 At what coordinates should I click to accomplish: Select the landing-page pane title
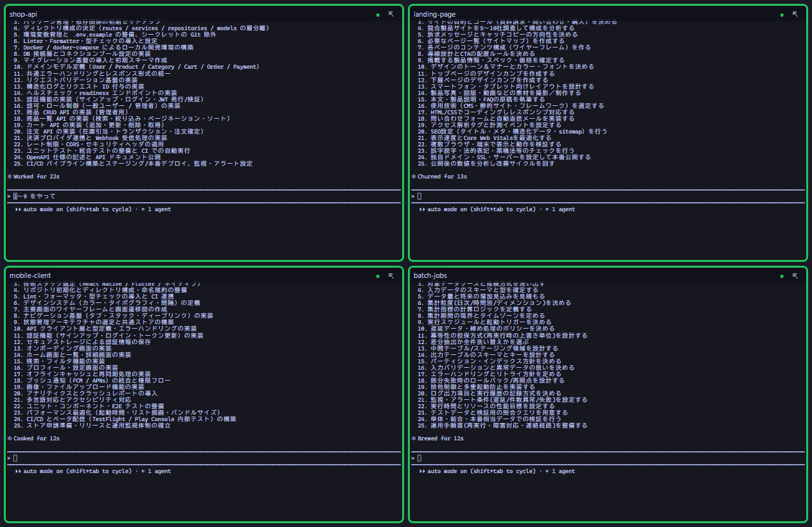click(434, 14)
